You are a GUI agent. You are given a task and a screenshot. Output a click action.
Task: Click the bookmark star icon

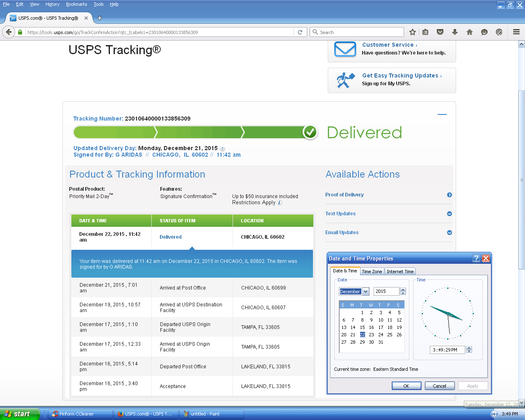(x=413, y=32)
